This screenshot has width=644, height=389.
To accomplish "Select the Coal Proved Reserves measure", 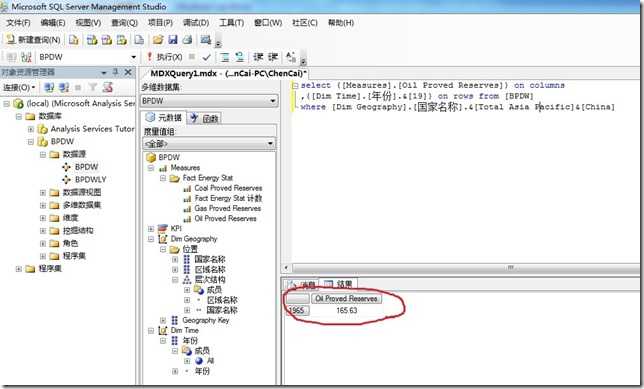I will pyautogui.click(x=228, y=188).
